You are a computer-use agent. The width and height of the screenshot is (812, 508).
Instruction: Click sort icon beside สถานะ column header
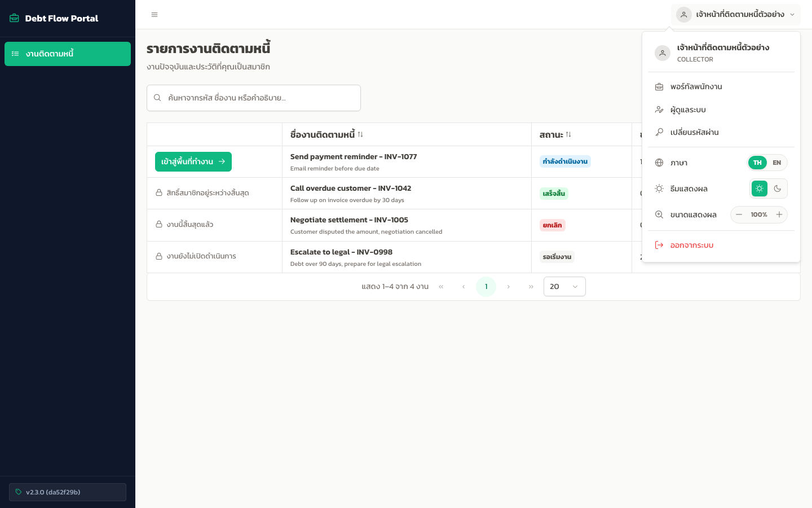pyautogui.click(x=568, y=134)
